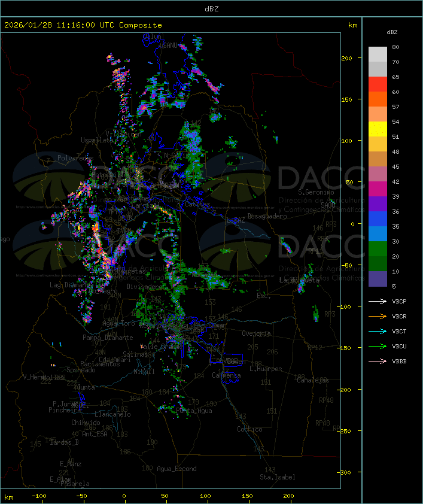Click the Polvaredas map label

point(75,158)
